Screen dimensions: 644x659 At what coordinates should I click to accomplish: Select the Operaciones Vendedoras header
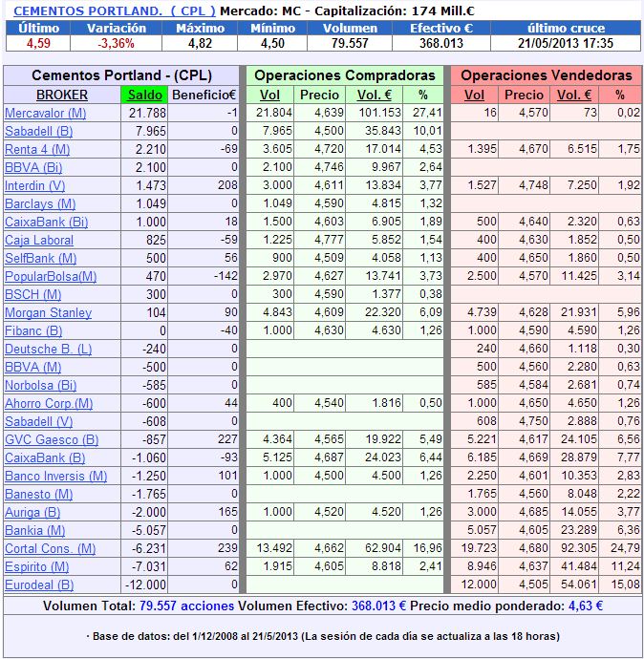(x=547, y=75)
